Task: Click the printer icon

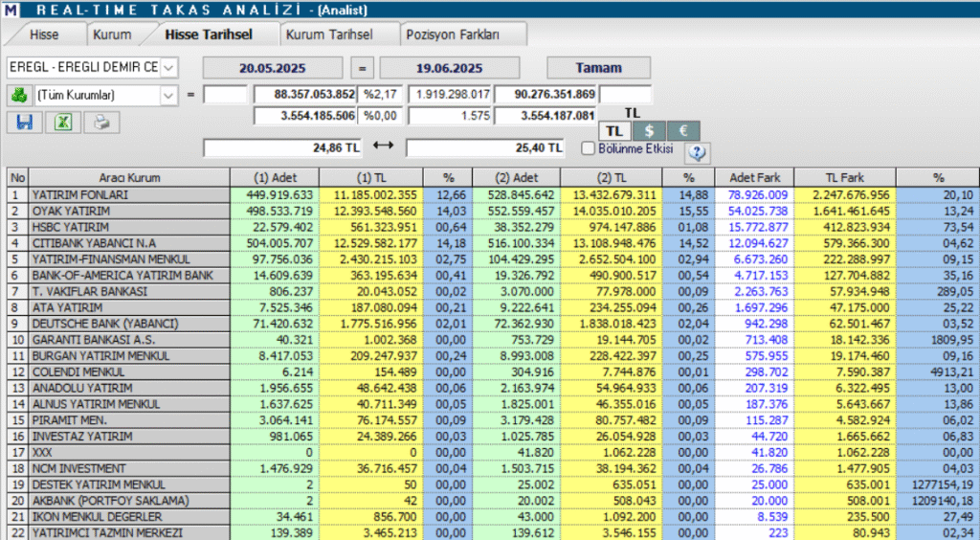Action: (x=100, y=123)
